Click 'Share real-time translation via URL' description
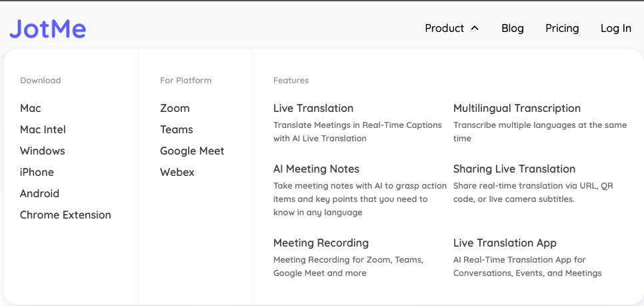Image resolution: width=644 pixels, height=306 pixels. (x=533, y=192)
